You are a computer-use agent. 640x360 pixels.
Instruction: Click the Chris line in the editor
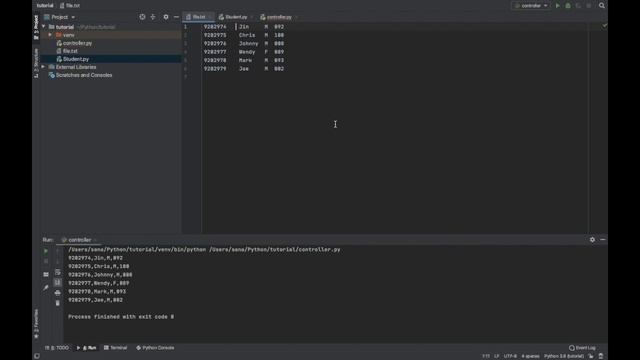click(x=244, y=35)
